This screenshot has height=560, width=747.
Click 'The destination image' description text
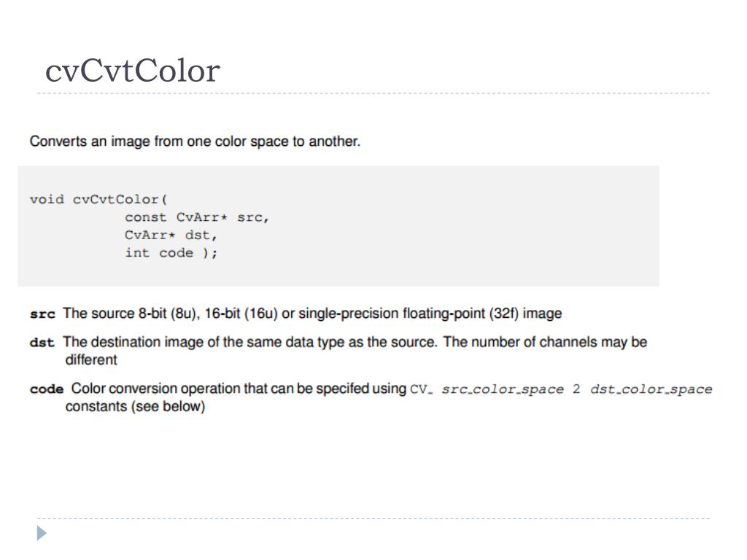pos(355,342)
